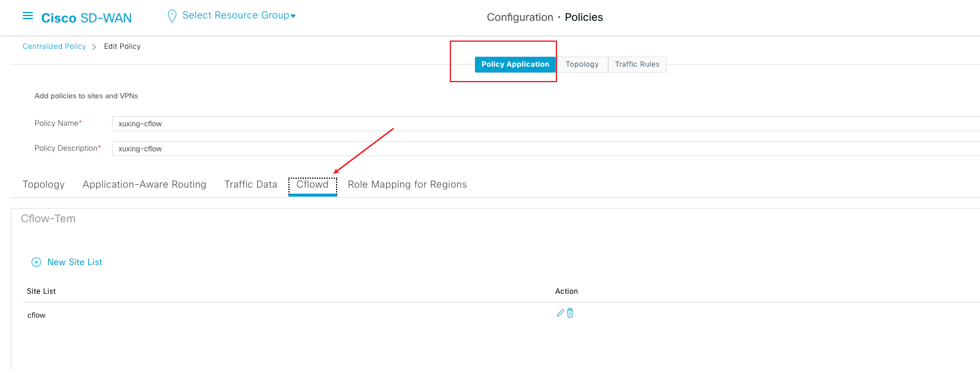980x370 pixels.
Task: Go back via Centralized Policy breadcrumb
Action: tap(54, 46)
